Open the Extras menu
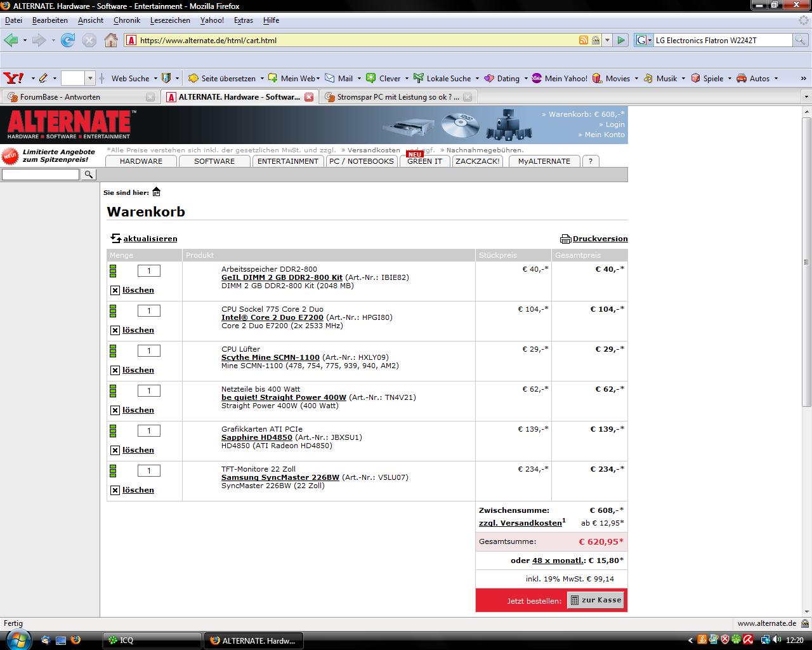This screenshot has height=650, width=812. coord(244,20)
